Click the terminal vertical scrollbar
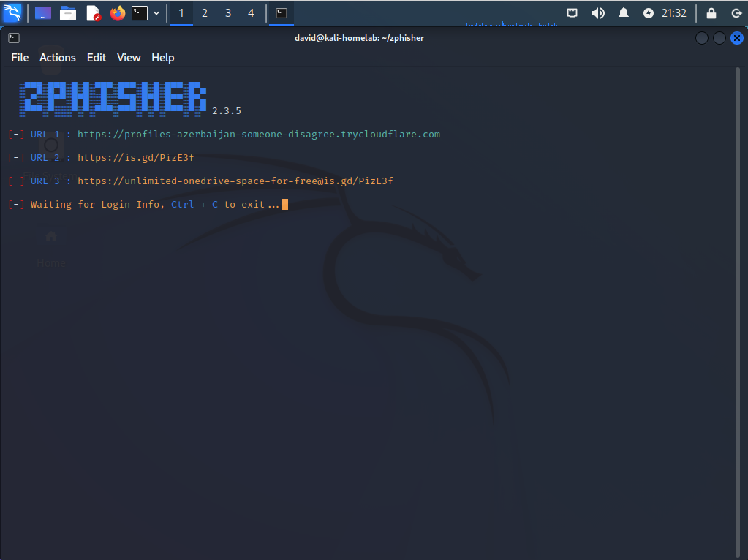 coord(738,312)
